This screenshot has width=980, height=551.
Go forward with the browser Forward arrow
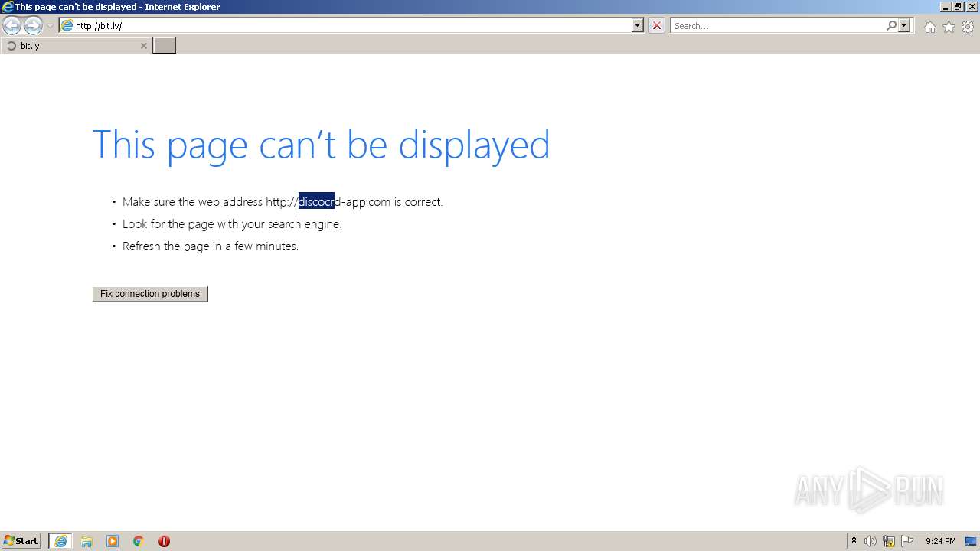click(33, 26)
